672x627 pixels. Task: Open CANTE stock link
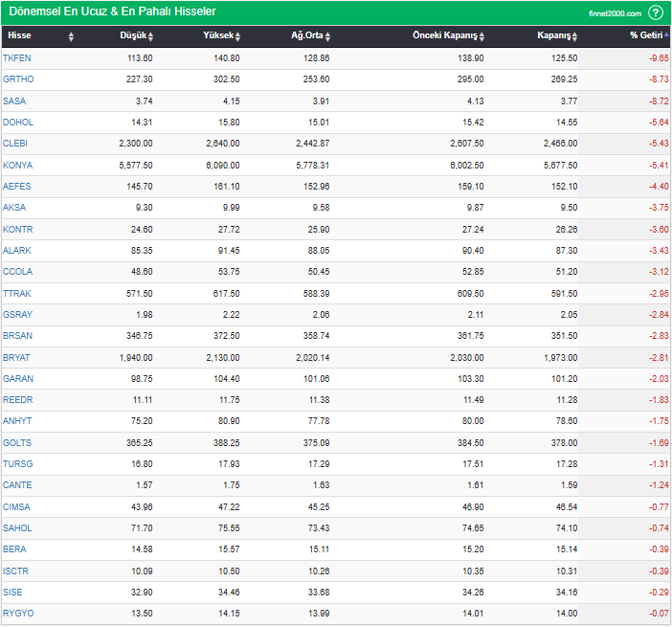(17, 485)
